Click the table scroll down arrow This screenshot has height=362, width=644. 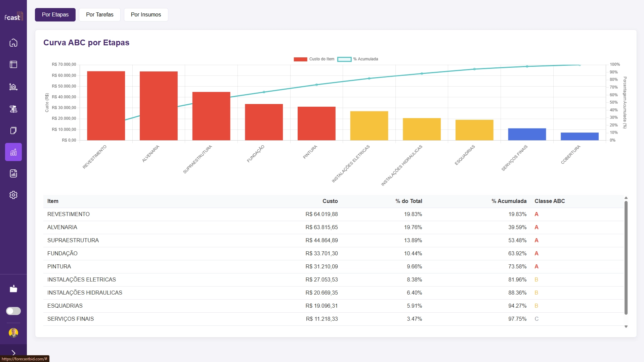(626, 326)
